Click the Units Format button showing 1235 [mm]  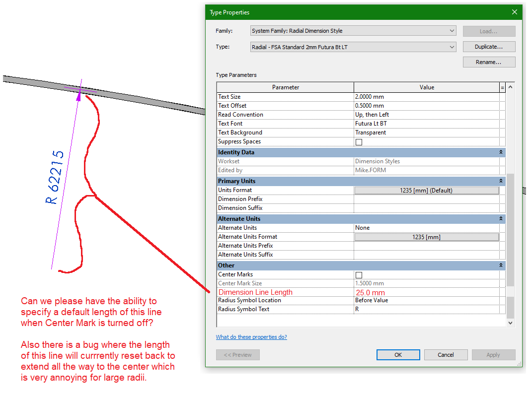pyautogui.click(x=426, y=190)
